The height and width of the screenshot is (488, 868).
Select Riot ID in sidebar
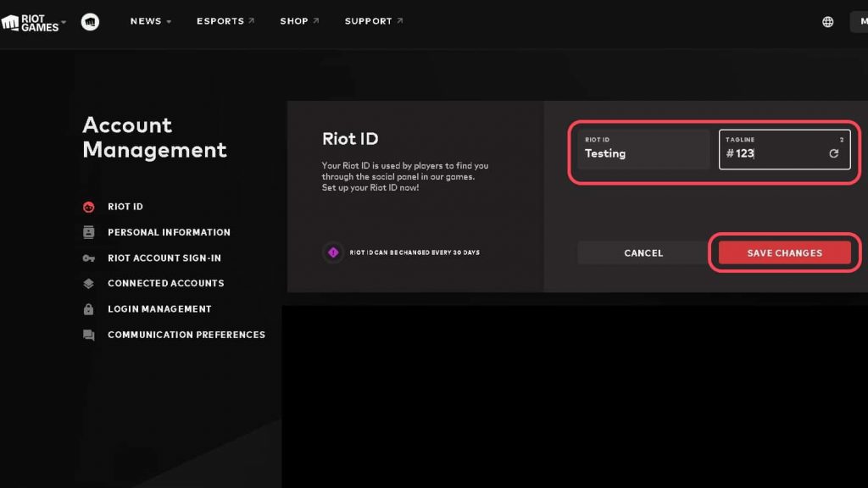125,207
